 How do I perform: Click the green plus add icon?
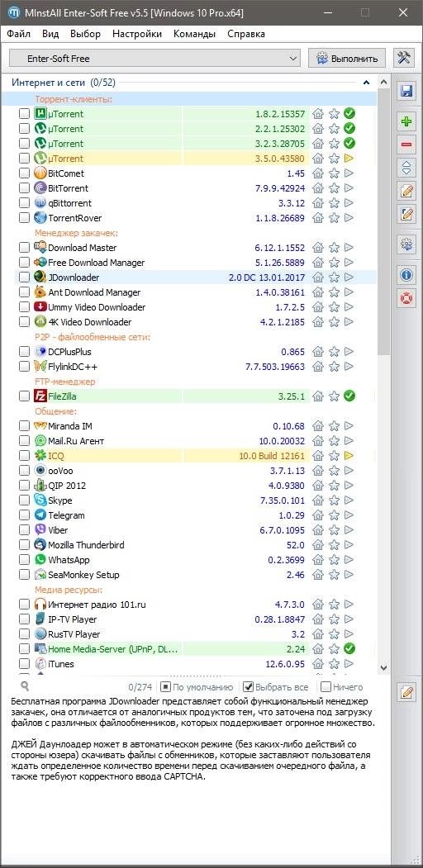click(x=407, y=121)
